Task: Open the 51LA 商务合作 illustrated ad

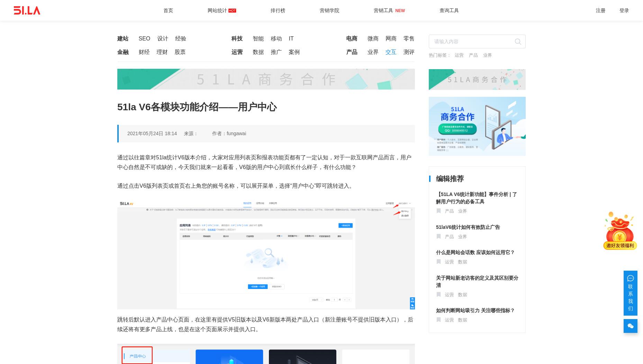Action: point(477,126)
